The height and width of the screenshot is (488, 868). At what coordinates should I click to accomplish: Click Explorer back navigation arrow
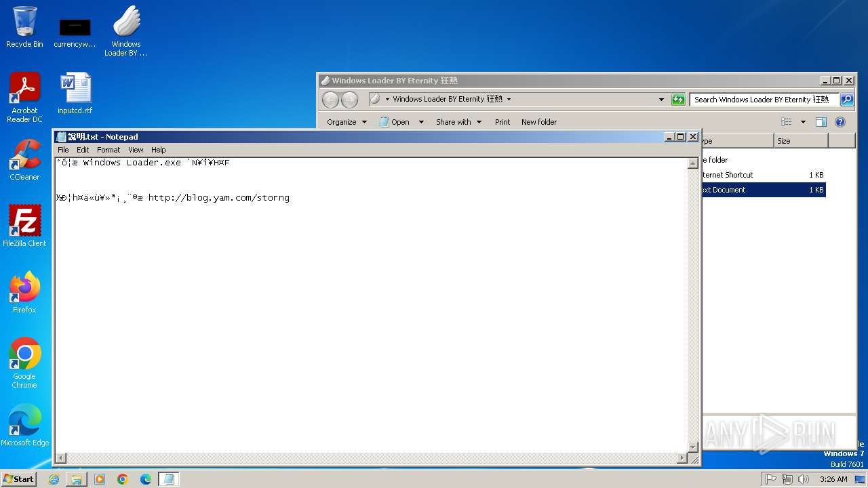coord(330,100)
